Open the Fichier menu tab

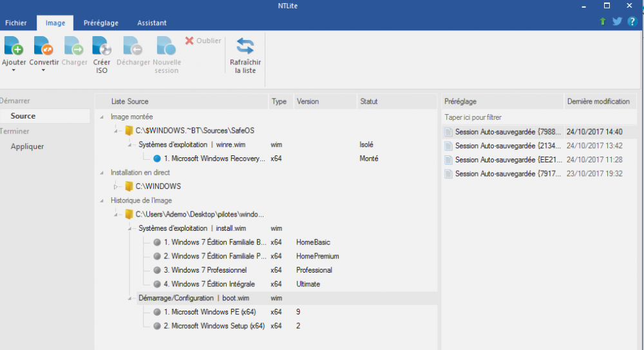point(16,23)
